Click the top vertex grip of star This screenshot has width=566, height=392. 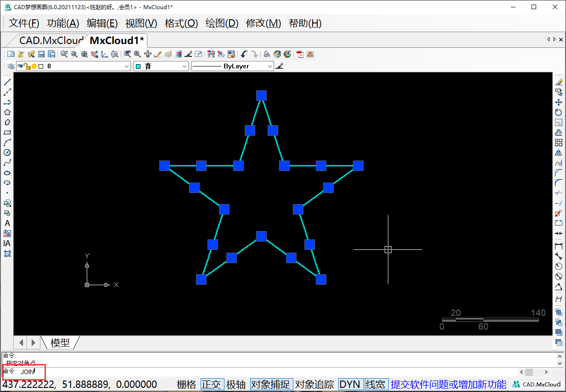pos(261,95)
